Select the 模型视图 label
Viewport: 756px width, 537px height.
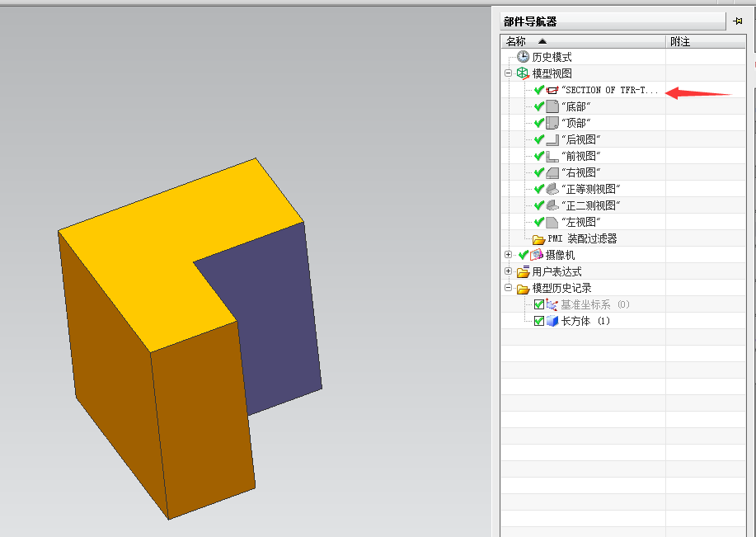pyautogui.click(x=552, y=73)
